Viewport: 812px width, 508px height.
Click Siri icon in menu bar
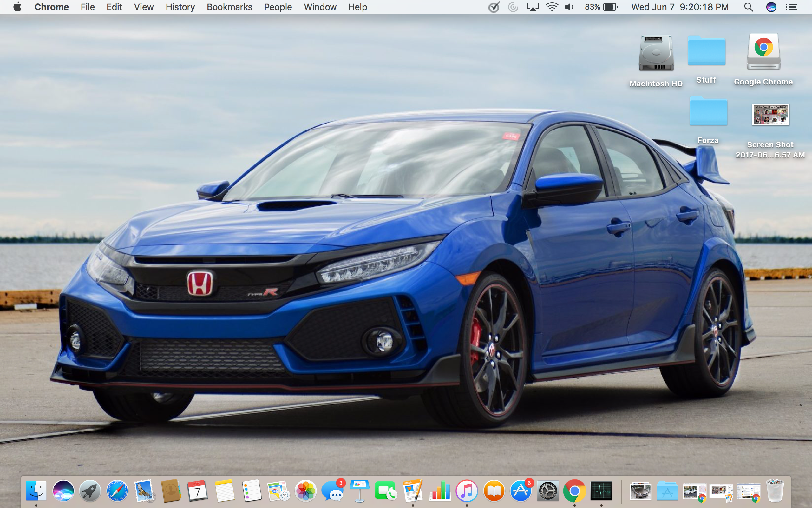771,7
